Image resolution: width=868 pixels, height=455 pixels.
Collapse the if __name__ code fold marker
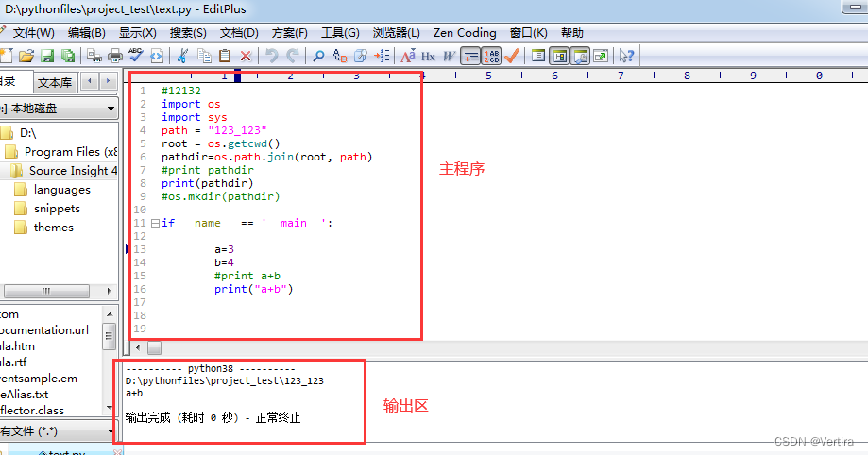(x=155, y=223)
